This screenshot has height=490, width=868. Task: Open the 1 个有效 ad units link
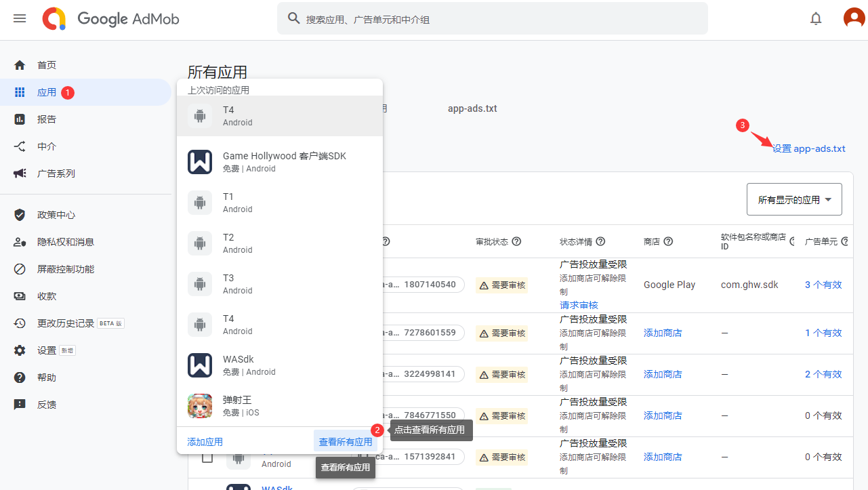point(823,333)
